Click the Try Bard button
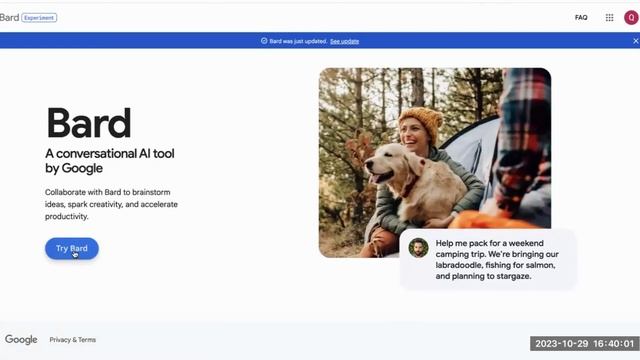Image resolution: width=640 pixels, height=360 pixels. (72, 248)
